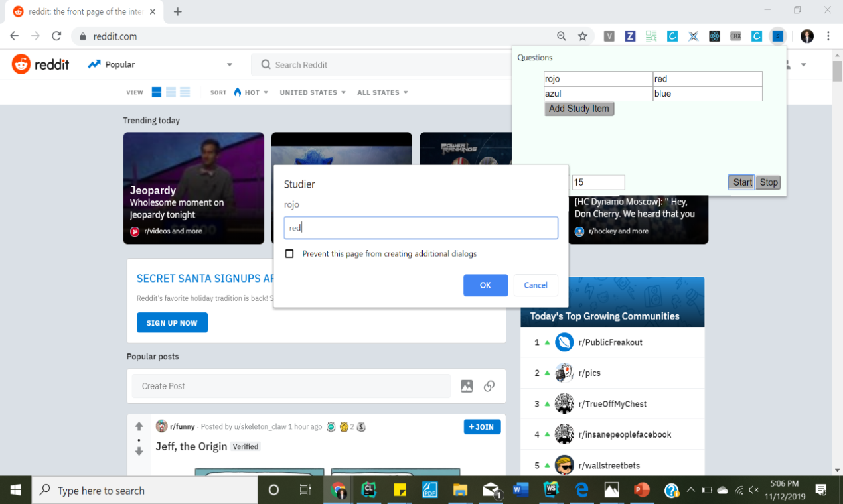Click Start in the Studier popup
The height and width of the screenshot is (504, 843).
tap(742, 182)
